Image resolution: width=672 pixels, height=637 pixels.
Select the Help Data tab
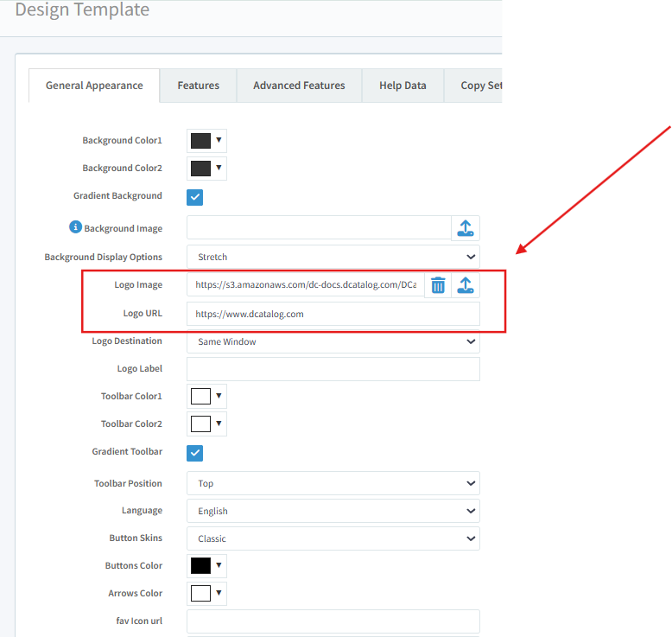pyautogui.click(x=403, y=86)
